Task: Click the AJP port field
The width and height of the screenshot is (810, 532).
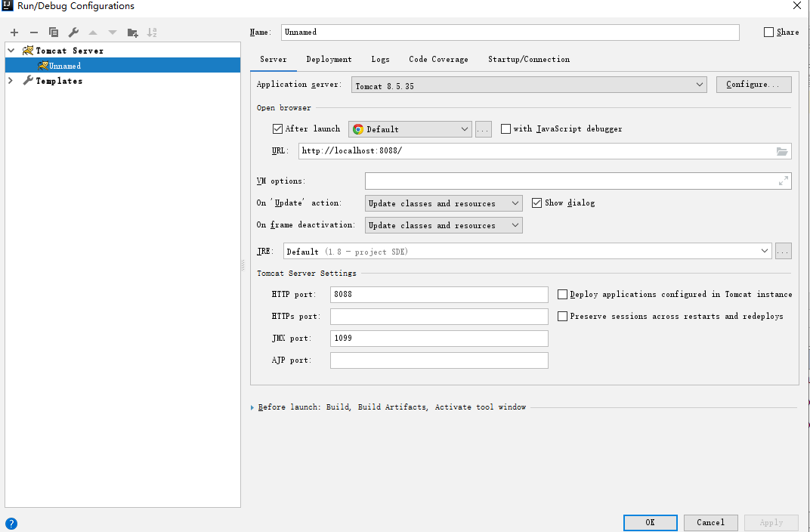Action: [439, 360]
